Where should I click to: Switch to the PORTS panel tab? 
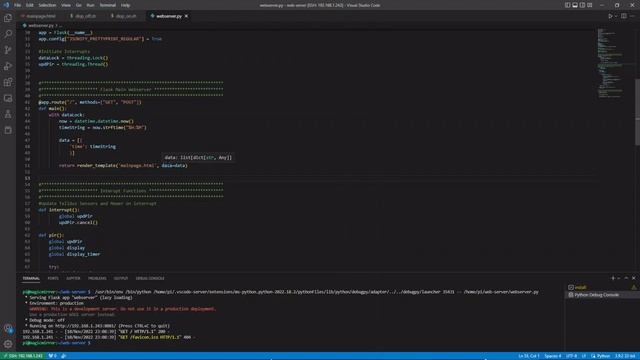coord(53,278)
